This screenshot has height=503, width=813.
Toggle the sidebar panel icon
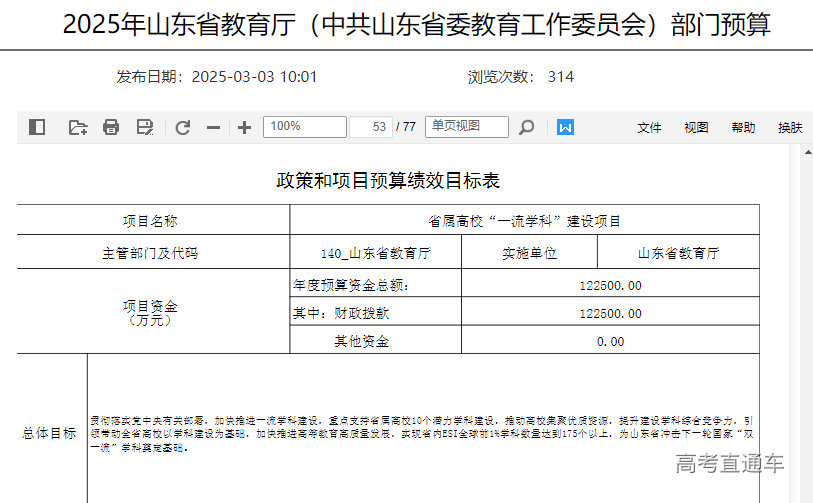click(37, 127)
